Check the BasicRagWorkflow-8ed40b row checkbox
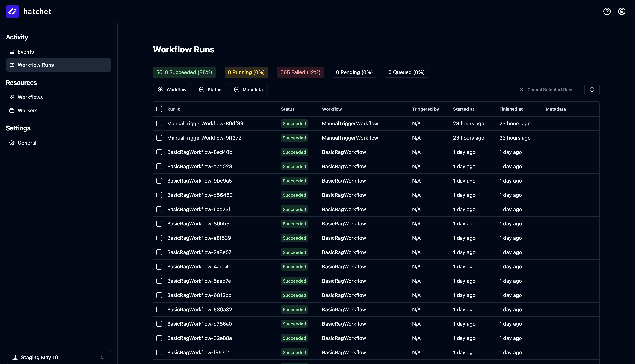 point(159,152)
